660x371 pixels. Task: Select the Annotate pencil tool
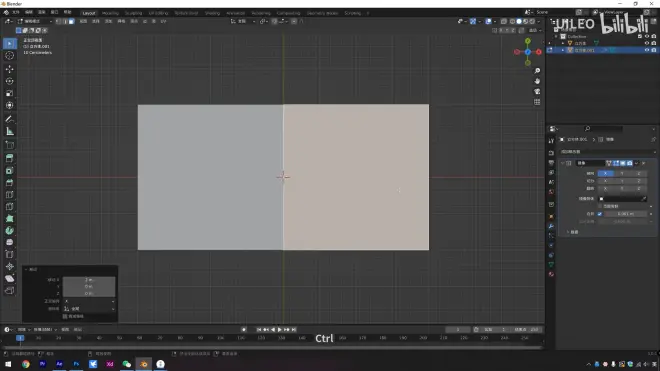click(10, 119)
